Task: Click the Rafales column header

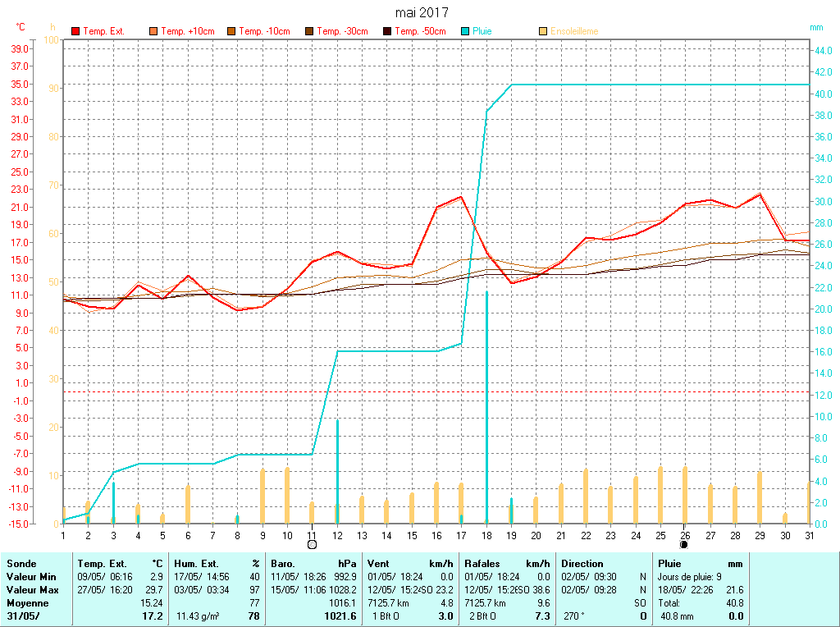Action: pyautogui.click(x=483, y=564)
